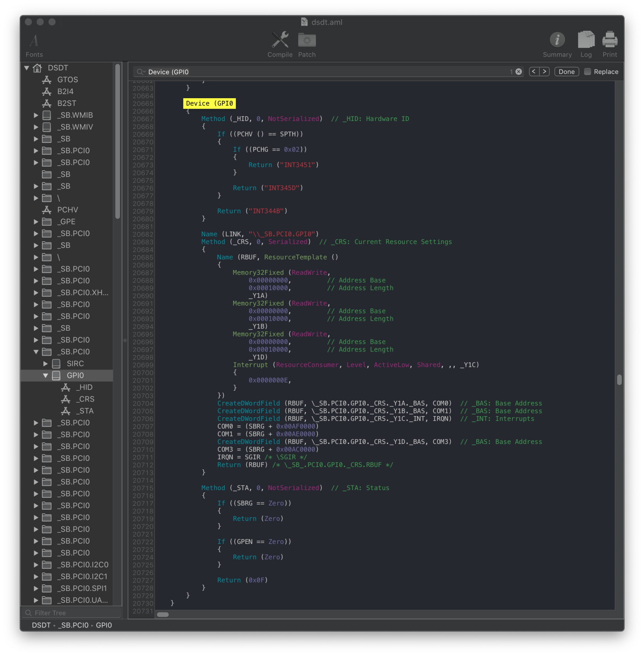This screenshot has height=656, width=644.
Task: Collapse the GPI0 tree node
Action: tap(45, 375)
